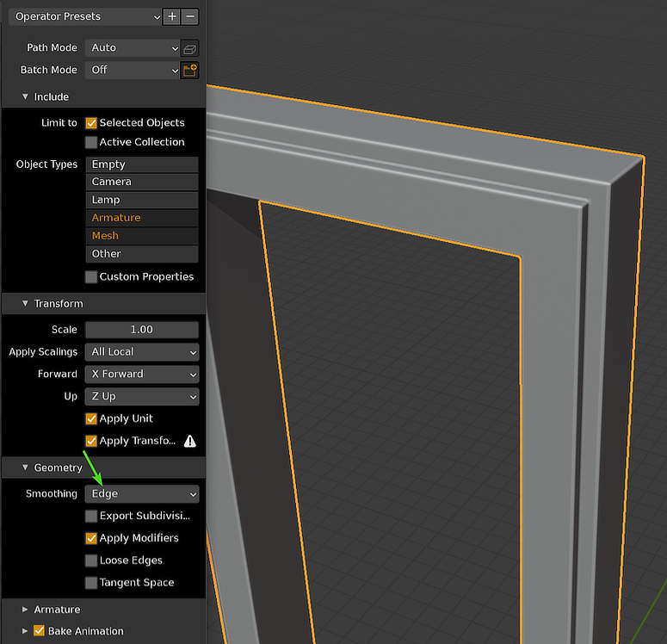Toggle the embed textures icon beside Path Mode
This screenshot has height=644, width=667.
click(x=190, y=48)
